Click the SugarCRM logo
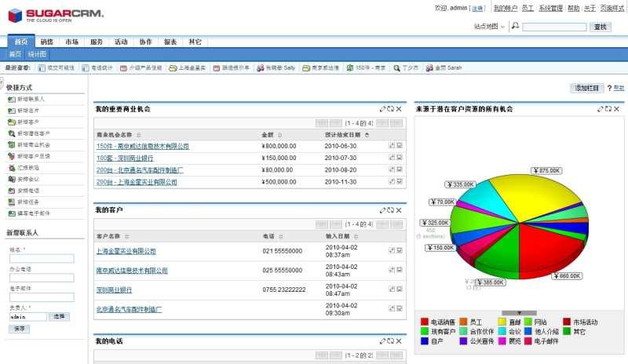This screenshot has width=628, height=364. [x=56, y=15]
